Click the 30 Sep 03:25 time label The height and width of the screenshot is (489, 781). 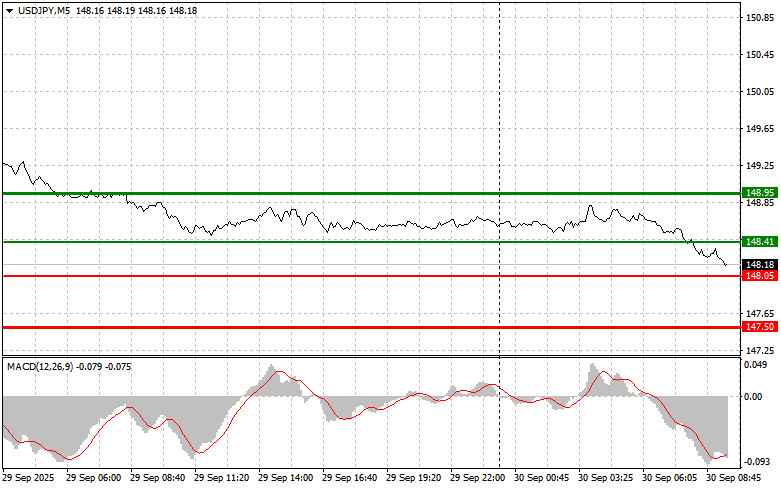(606, 478)
